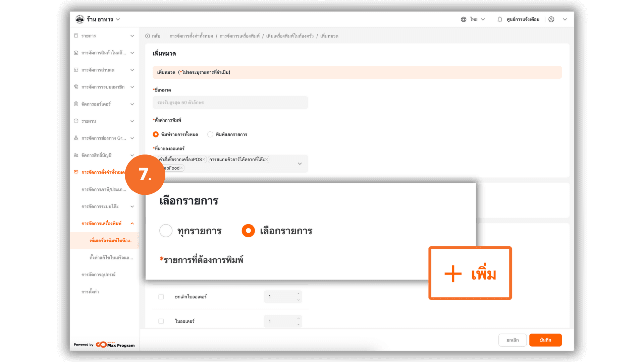The height and width of the screenshot is (362, 644).
Task: Click the รายงาน clock icon in sidebar
Action: [x=76, y=121]
